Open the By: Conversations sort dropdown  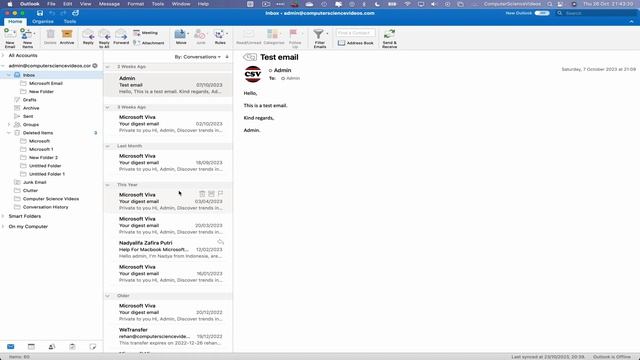(x=198, y=57)
